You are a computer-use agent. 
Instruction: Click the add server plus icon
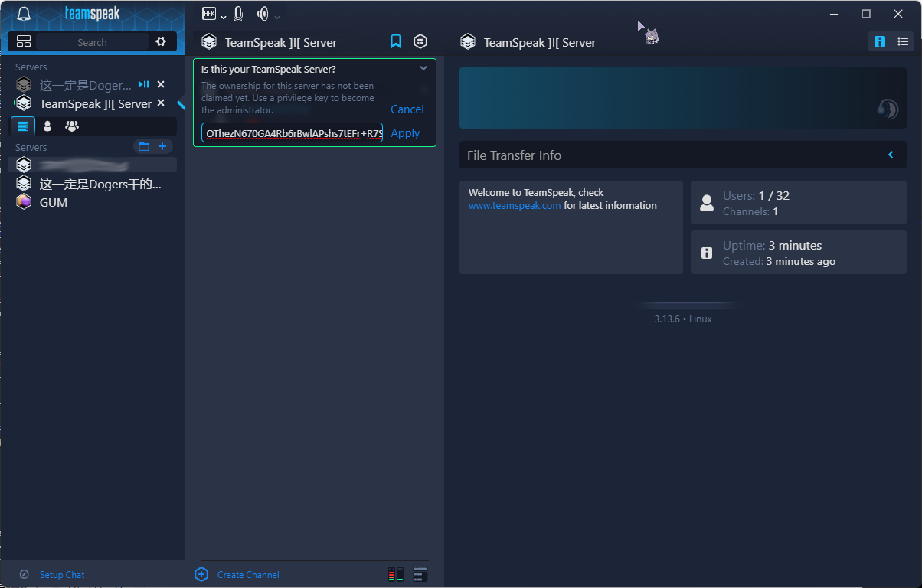(x=162, y=146)
